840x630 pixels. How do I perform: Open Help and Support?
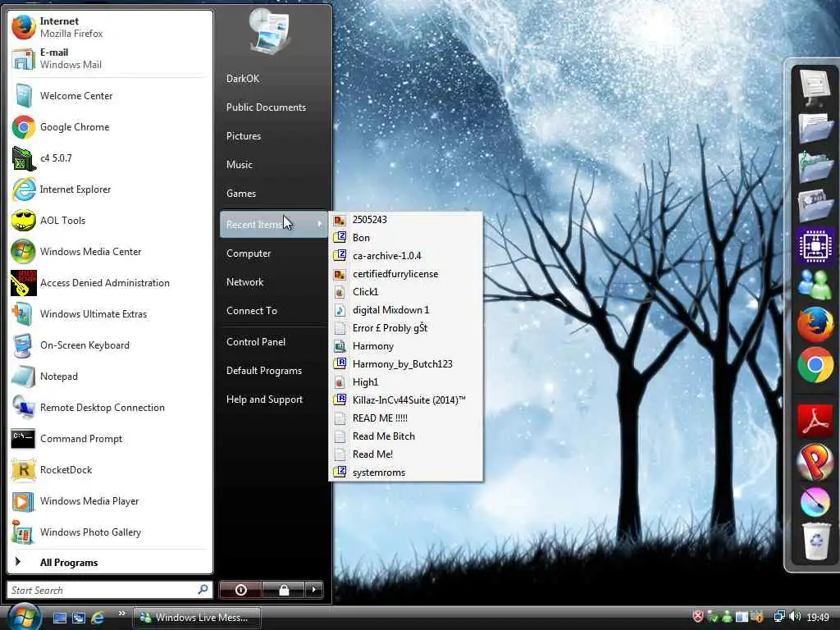coord(273,399)
